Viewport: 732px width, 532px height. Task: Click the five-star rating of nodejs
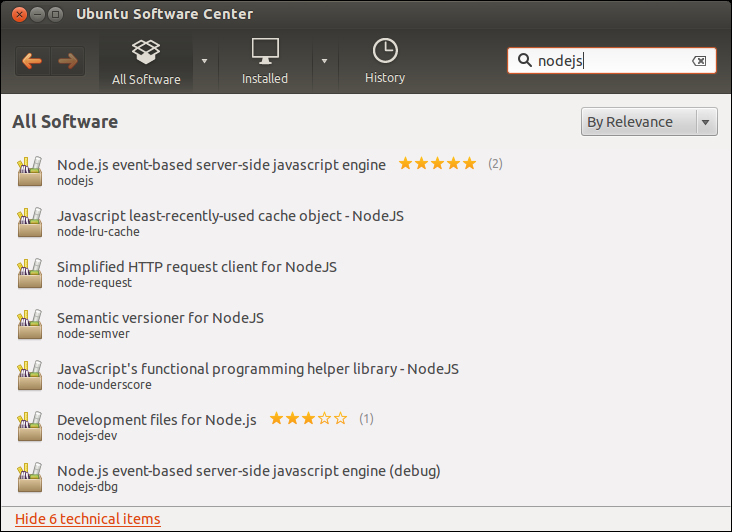tap(437, 163)
